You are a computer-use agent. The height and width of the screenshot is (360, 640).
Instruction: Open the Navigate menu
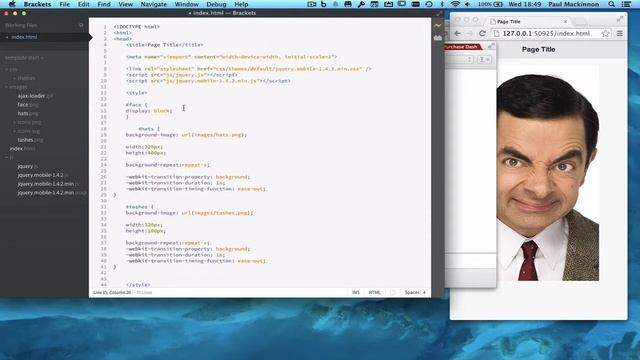click(153, 4)
